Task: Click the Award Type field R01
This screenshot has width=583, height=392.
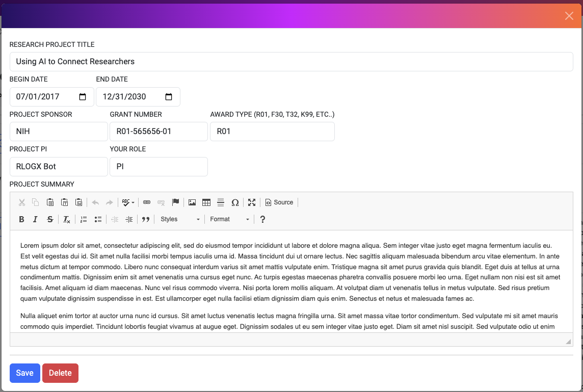Action: (272, 132)
